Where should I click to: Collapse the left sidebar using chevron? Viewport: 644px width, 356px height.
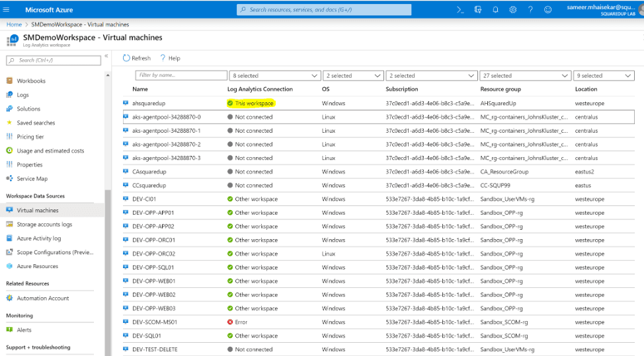click(106, 56)
